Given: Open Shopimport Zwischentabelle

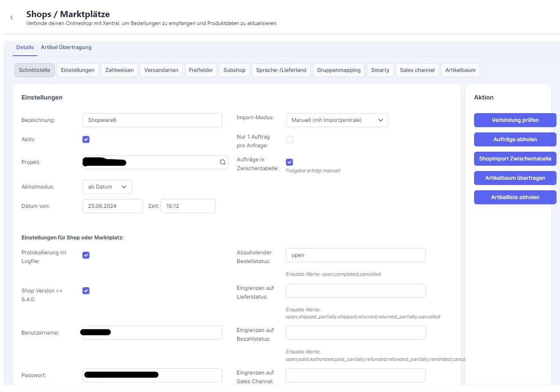Looking at the screenshot, I should 515,159.
